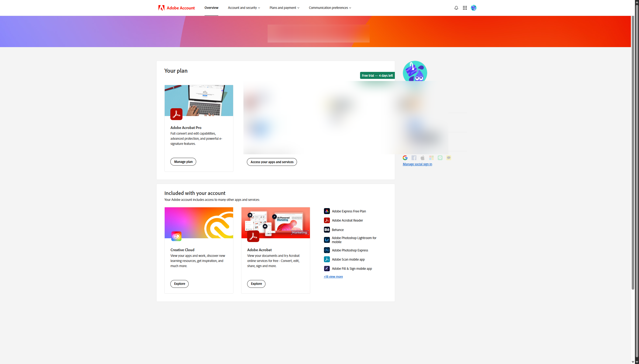
Task: Click the Google social sign-in icon
Action: (x=405, y=158)
